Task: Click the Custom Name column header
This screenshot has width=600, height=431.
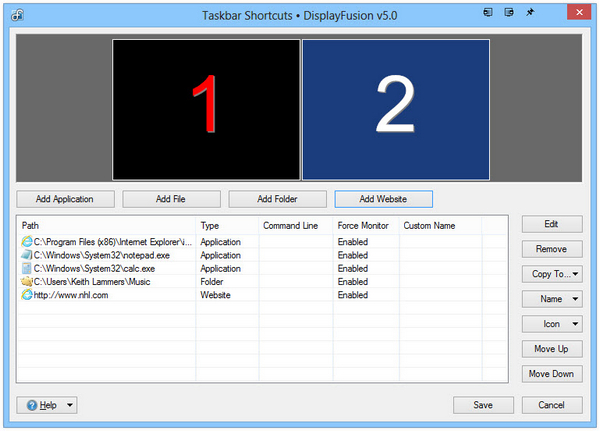Action: [440, 225]
